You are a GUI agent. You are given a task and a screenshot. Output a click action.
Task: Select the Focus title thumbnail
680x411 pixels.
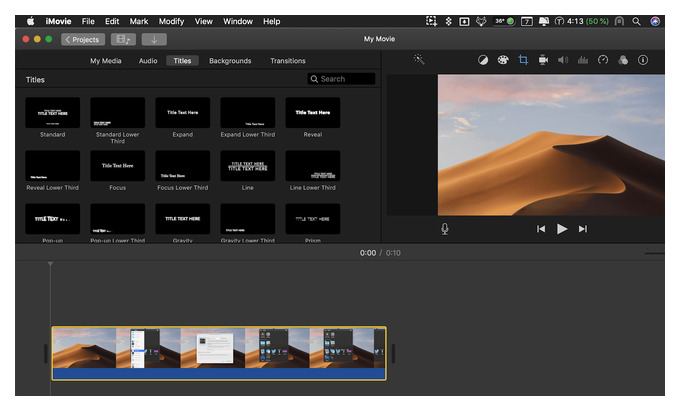tap(118, 166)
